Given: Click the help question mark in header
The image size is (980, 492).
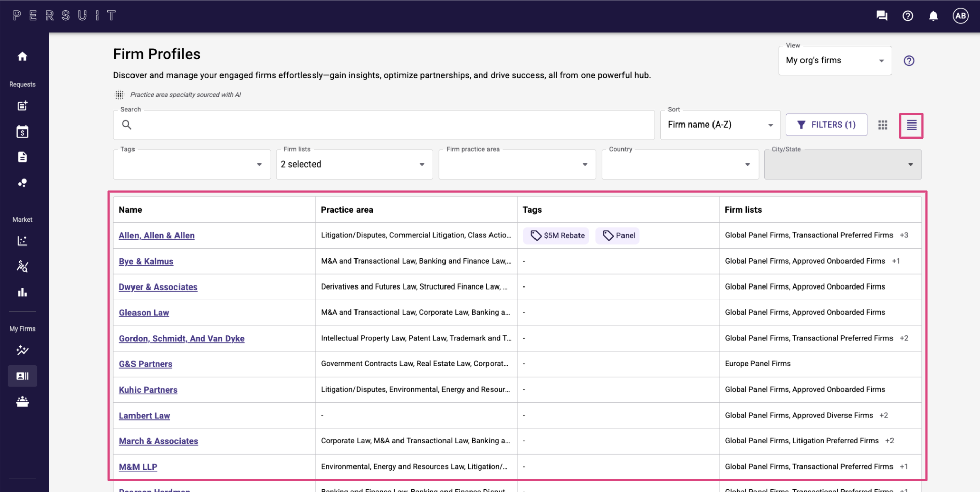Looking at the screenshot, I should (908, 16).
